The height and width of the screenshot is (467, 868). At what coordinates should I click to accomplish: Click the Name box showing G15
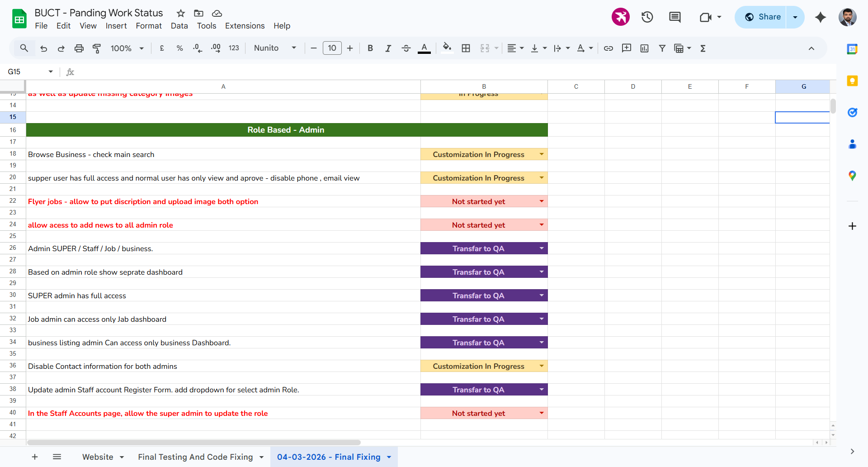pos(25,71)
